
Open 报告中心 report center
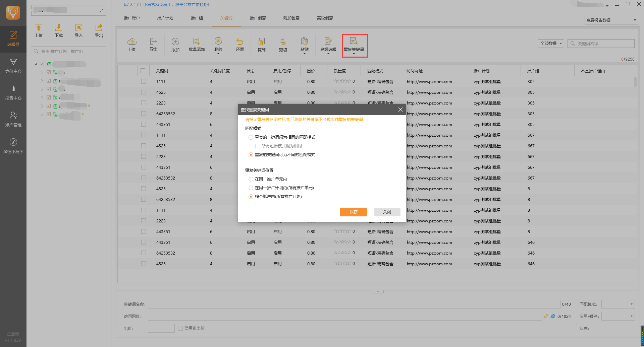(x=13, y=92)
